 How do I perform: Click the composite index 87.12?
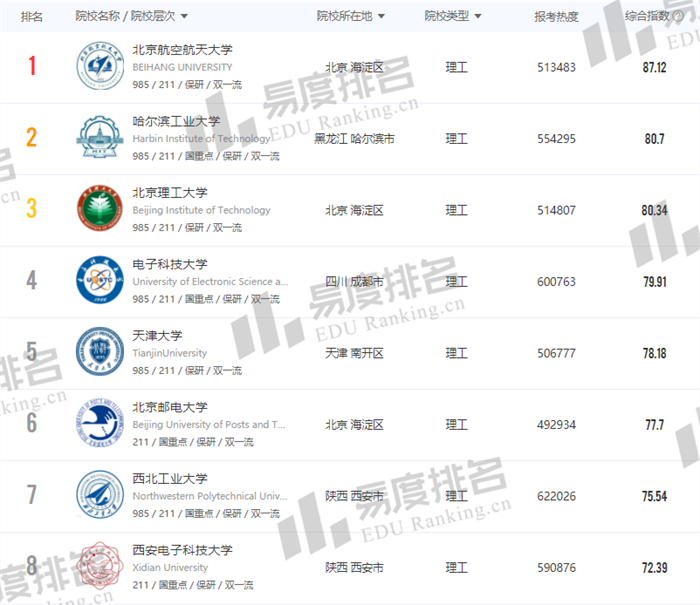[x=654, y=67]
